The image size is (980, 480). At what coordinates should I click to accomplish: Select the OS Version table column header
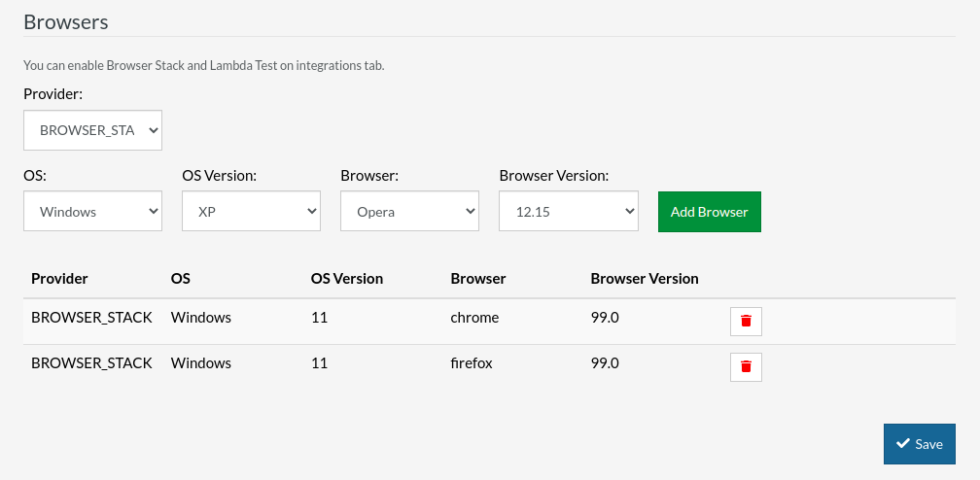click(346, 278)
